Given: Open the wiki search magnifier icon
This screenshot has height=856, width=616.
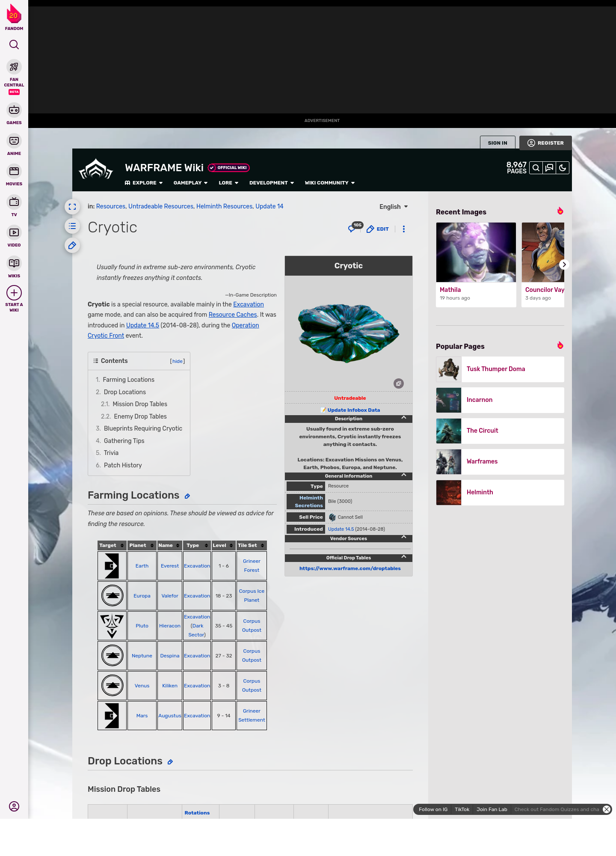Looking at the screenshot, I should click(x=536, y=168).
